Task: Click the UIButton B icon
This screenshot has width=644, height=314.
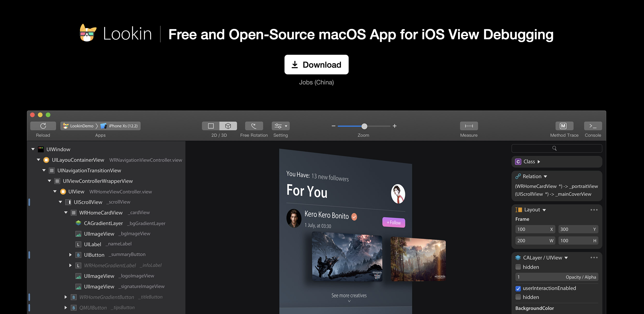Action: click(x=78, y=255)
